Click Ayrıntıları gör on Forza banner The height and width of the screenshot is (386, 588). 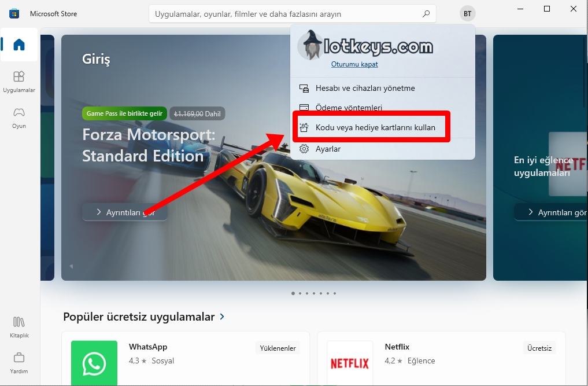(125, 212)
